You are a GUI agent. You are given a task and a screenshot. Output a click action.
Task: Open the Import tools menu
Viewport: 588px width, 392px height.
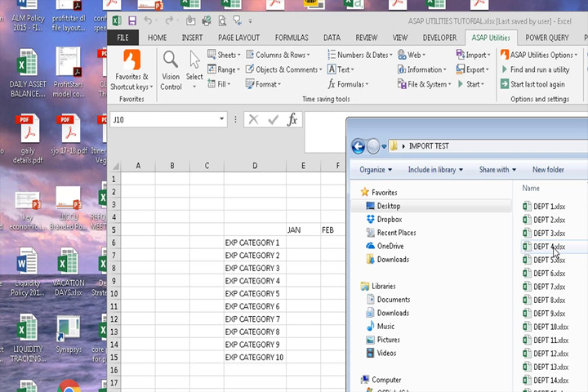click(473, 55)
